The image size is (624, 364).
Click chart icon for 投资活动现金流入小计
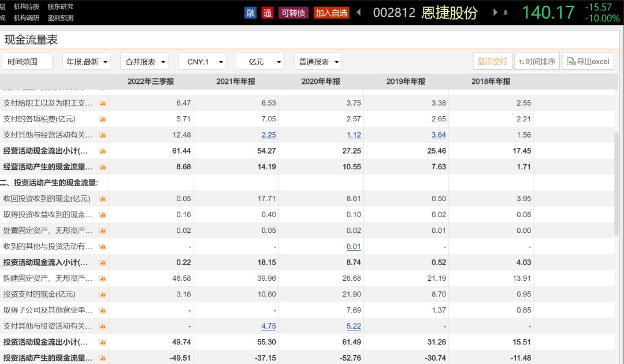tap(103, 262)
